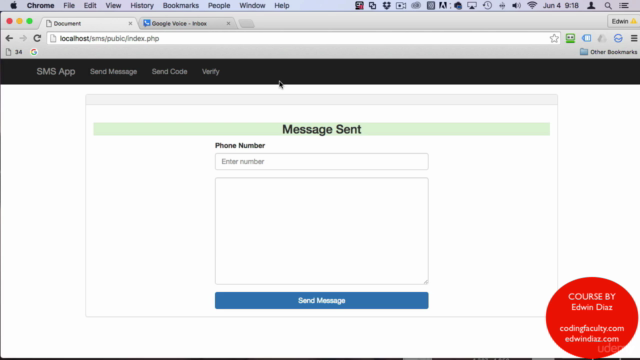640x360 pixels.
Task: Open the Chrome application menu
Action: tap(40, 6)
